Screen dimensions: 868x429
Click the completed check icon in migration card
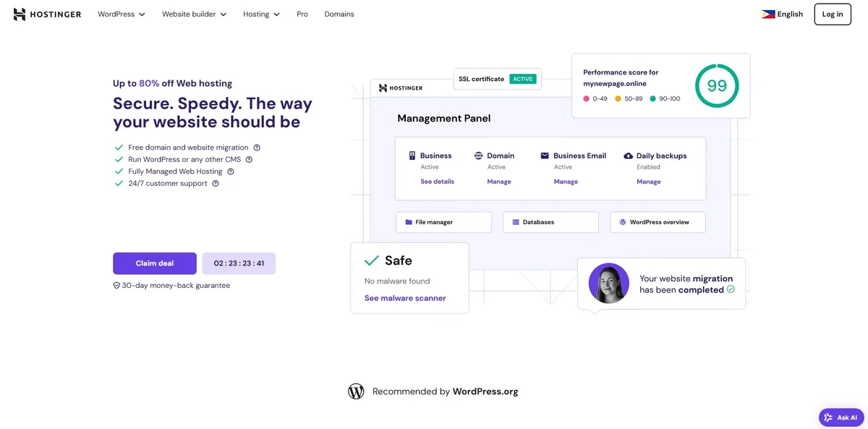(731, 289)
